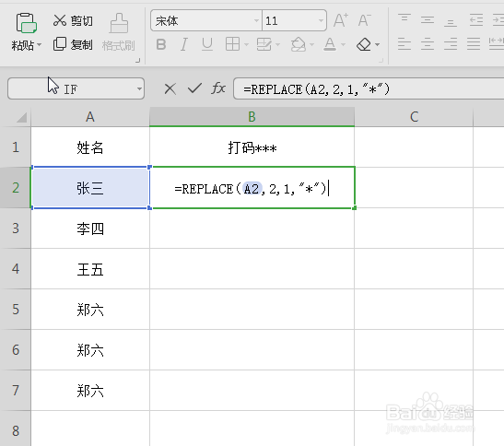Viewport: 504px width, 446px height.
Task: Open the Name Box function dropdown arrow
Action: pos(139,88)
